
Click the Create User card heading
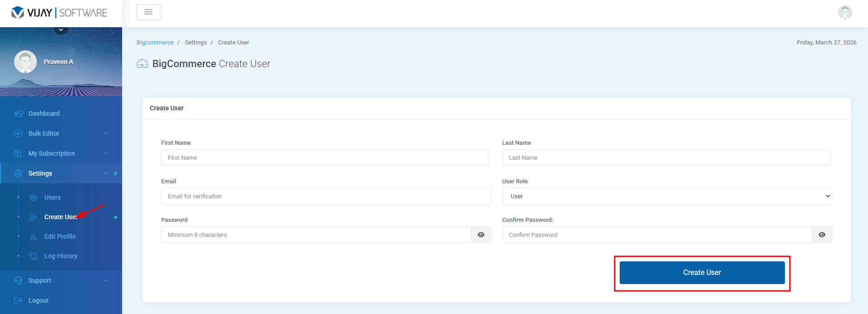tap(167, 108)
